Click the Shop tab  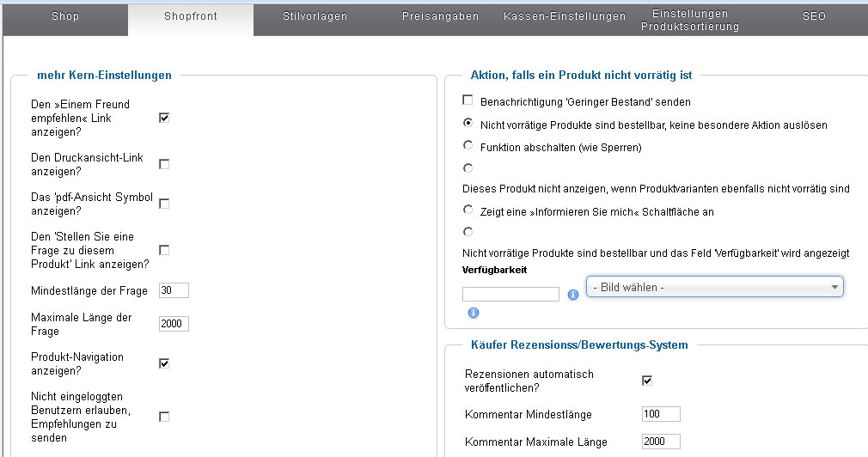tap(65, 16)
